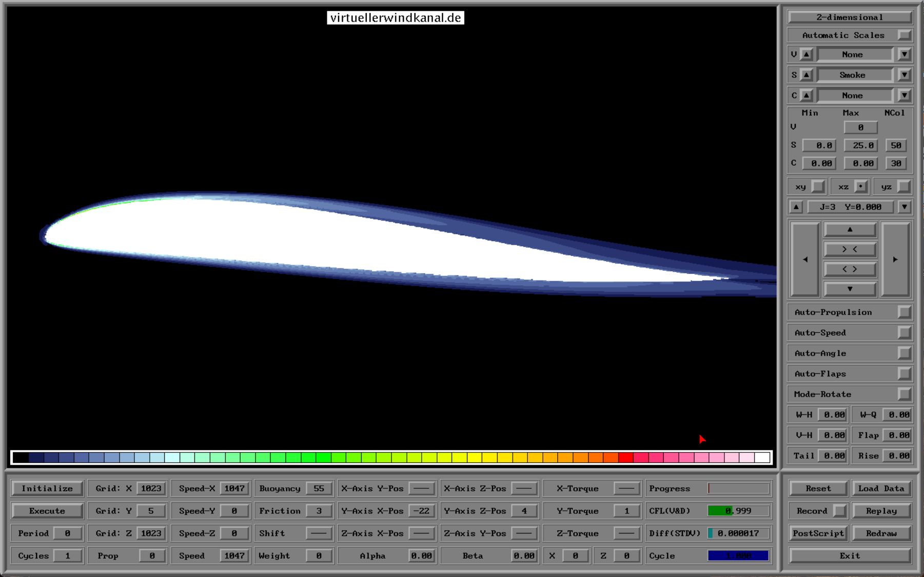Click the up arrow next to S Smoke
924x577 pixels.
point(807,75)
